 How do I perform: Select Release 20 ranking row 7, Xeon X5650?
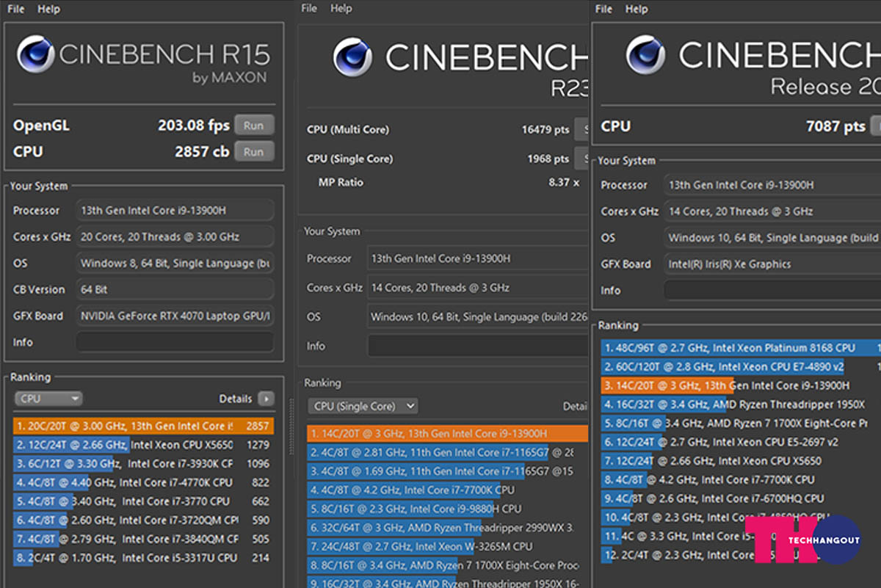click(741, 461)
